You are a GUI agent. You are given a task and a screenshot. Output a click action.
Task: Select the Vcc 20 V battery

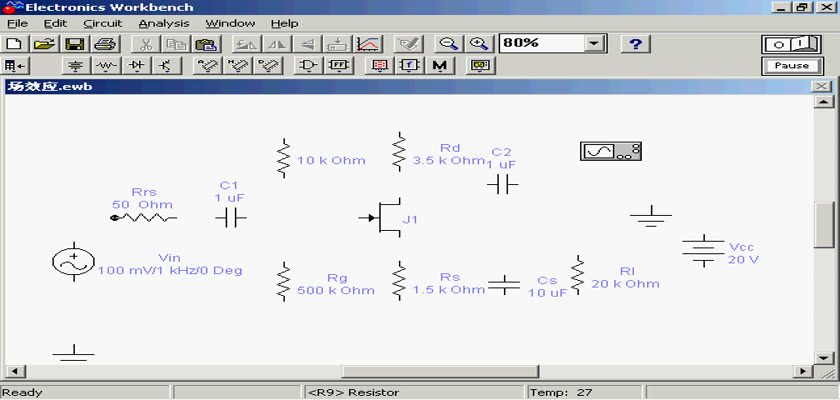point(703,251)
